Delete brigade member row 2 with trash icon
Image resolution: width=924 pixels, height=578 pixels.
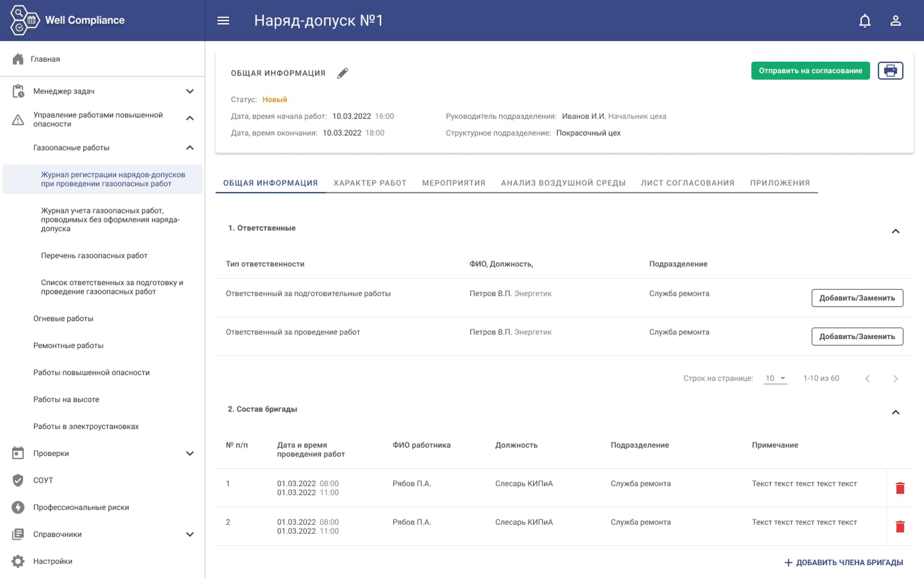[x=900, y=526]
